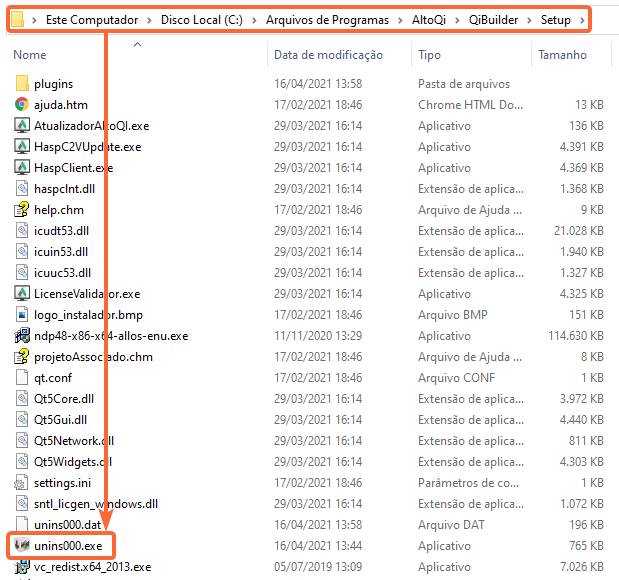Go to Disco Local (C:) in breadcrumb
Image resolution: width=619 pixels, height=580 pixels.
tap(202, 20)
